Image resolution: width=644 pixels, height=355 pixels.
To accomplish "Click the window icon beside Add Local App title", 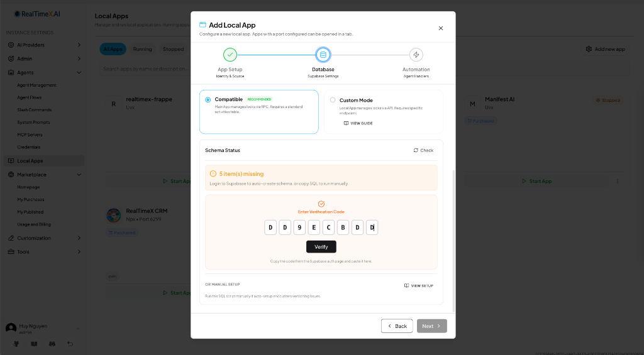I will coord(203,25).
